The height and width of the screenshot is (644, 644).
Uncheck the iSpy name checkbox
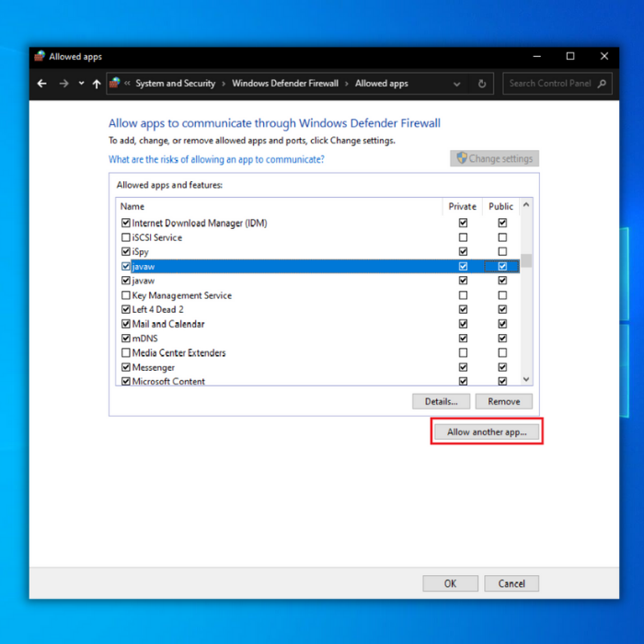tap(126, 251)
